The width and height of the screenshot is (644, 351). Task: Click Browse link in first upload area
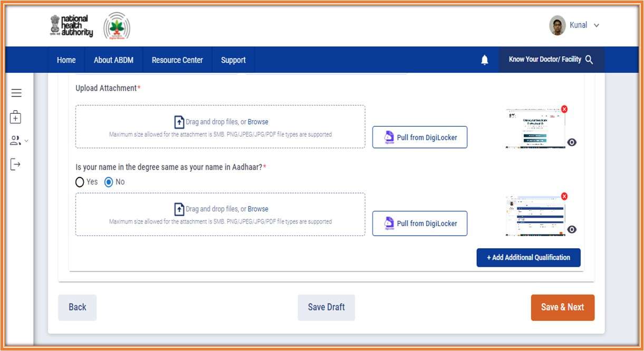[x=258, y=122]
